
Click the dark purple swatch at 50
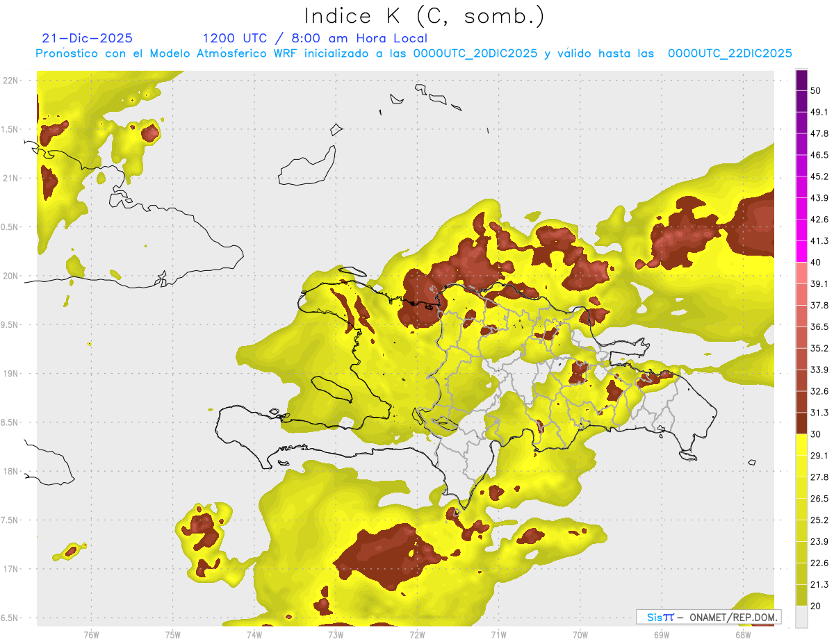[x=801, y=81]
